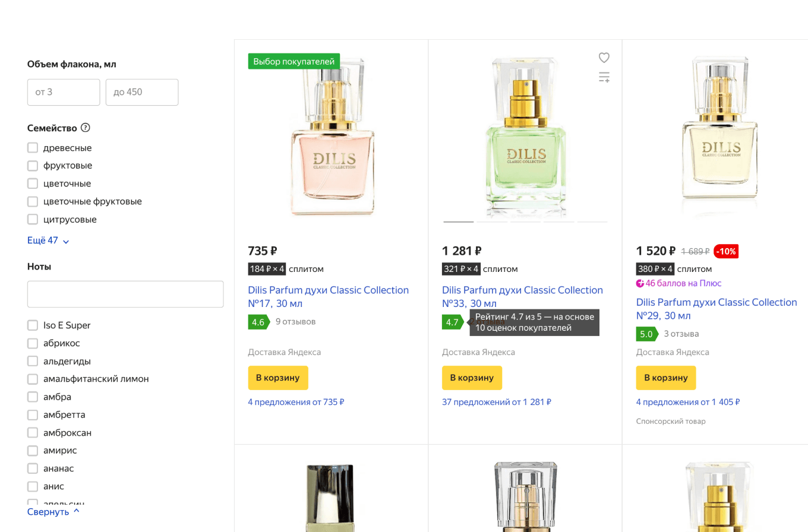The width and height of the screenshot is (808, 532).
Task: Enable the цитрусовые filter checkbox
Action: 33,219
